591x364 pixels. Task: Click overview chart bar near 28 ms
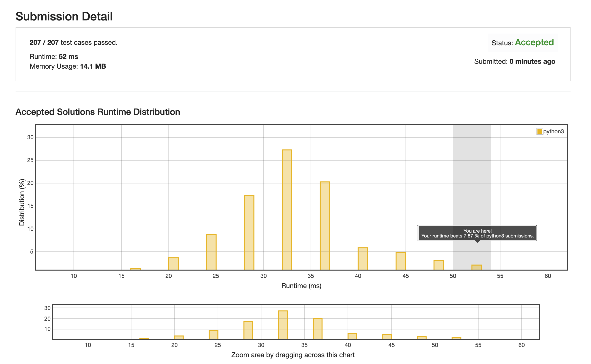(x=248, y=330)
